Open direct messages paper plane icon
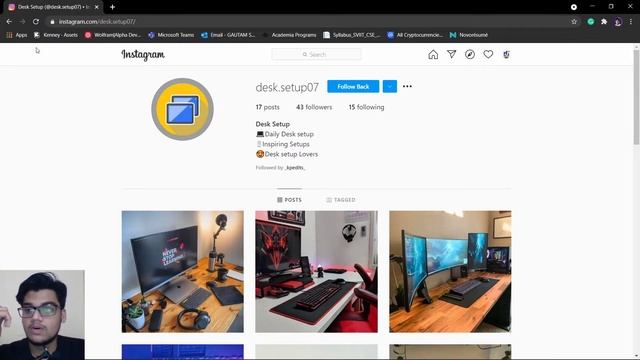640x360 pixels. tap(451, 54)
